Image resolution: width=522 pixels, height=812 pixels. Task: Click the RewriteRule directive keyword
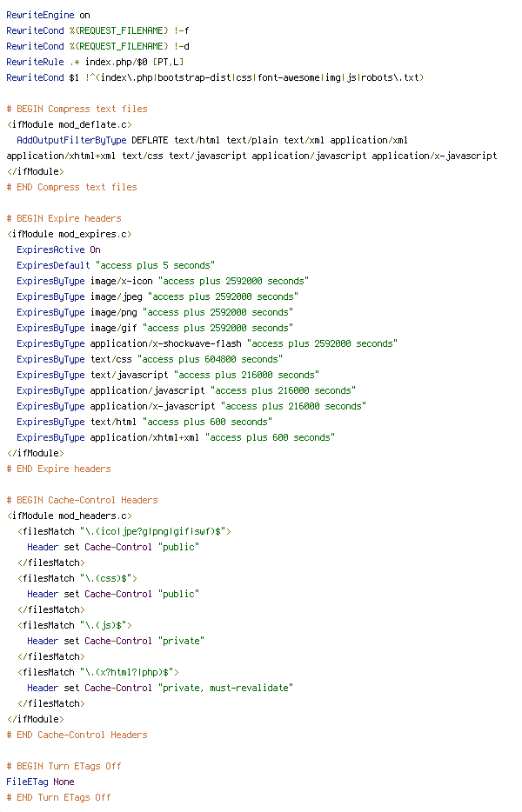tap(36, 62)
